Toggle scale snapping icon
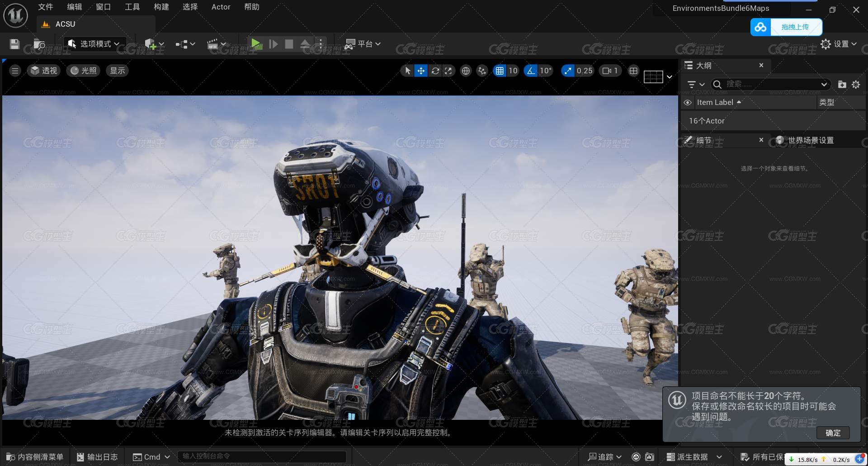This screenshot has width=868, height=466. click(568, 71)
